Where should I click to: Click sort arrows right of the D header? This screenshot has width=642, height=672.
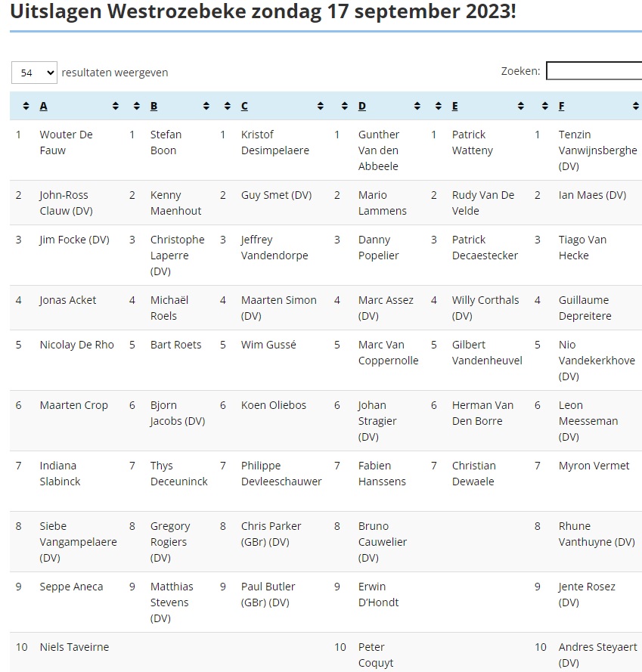pos(417,106)
